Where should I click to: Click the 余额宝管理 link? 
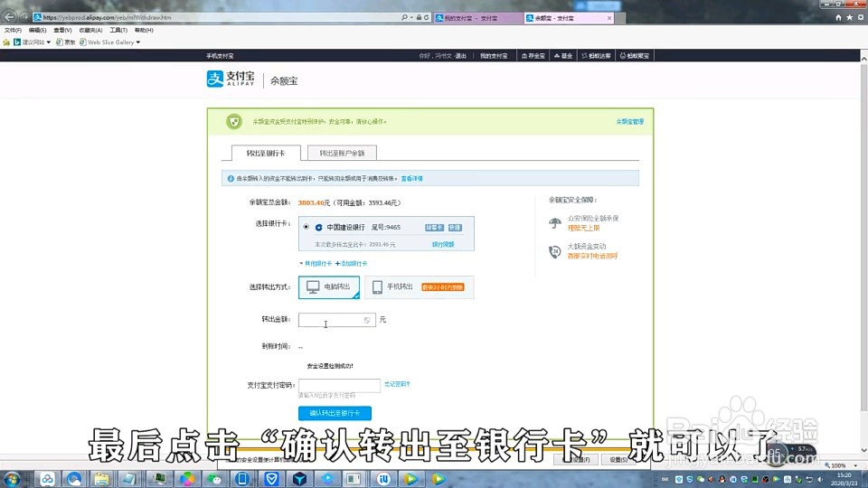630,122
